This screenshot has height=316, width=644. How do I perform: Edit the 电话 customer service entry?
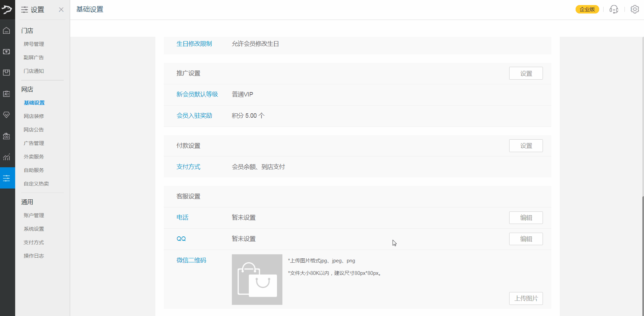point(526,218)
